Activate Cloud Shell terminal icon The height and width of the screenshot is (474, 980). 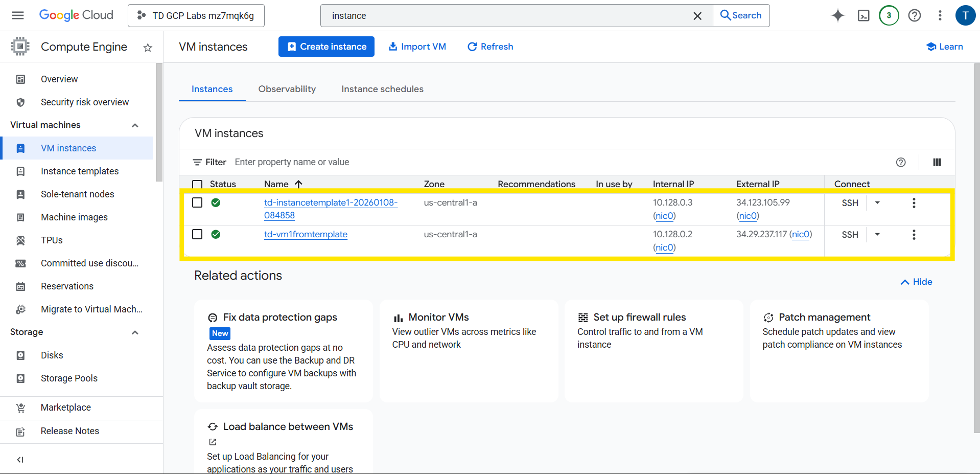(864, 15)
